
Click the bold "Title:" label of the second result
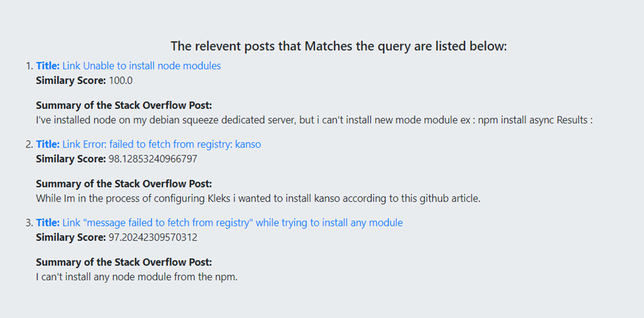[x=48, y=144]
